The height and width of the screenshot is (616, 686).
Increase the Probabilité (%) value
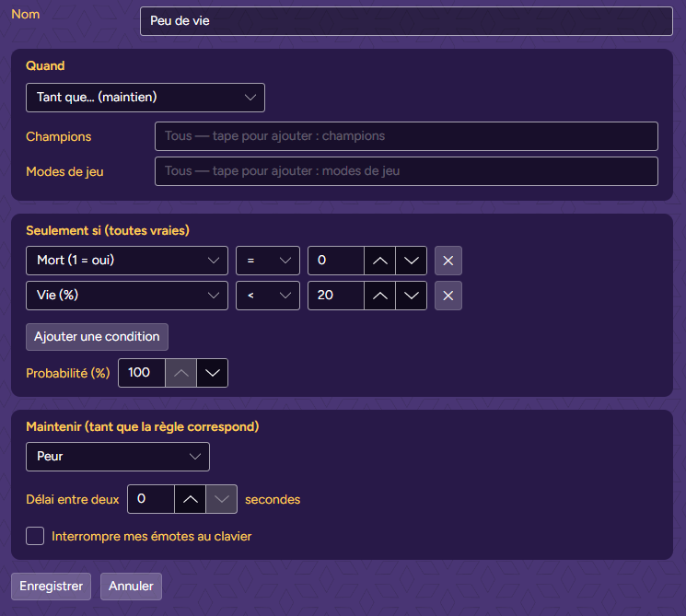click(180, 373)
